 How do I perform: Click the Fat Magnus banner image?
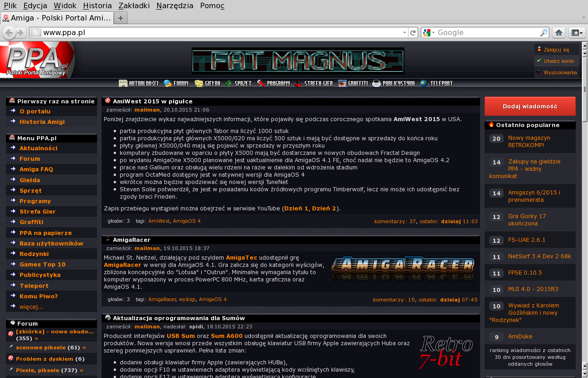click(x=298, y=61)
